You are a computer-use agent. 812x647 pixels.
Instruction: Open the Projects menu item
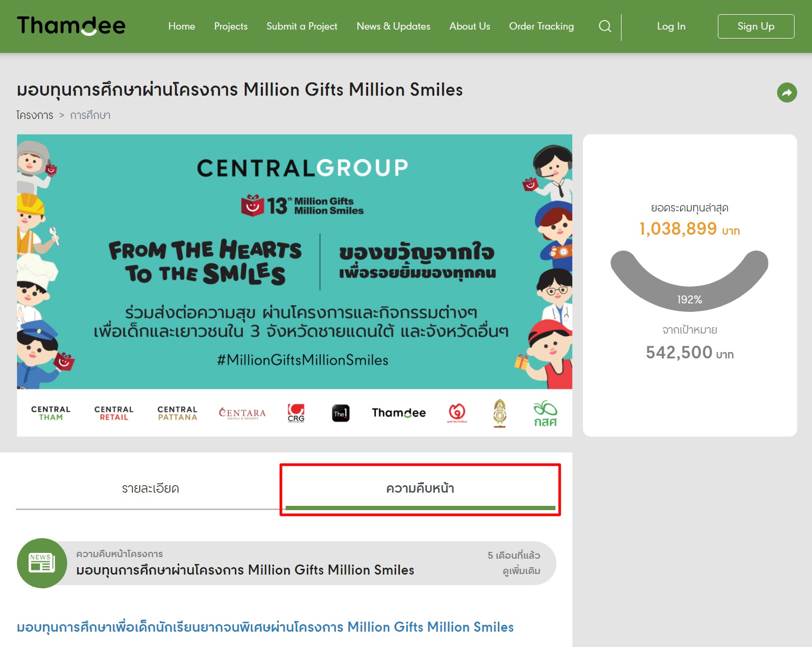(x=231, y=26)
